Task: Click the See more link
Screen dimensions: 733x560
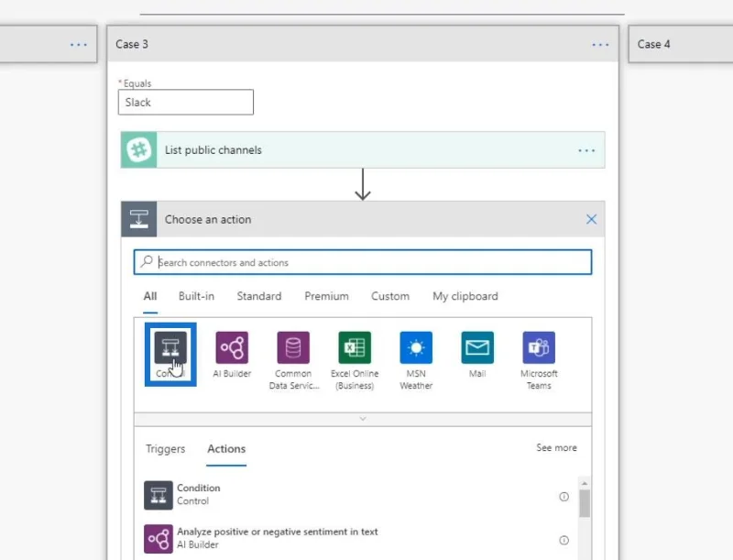Action: click(x=556, y=448)
